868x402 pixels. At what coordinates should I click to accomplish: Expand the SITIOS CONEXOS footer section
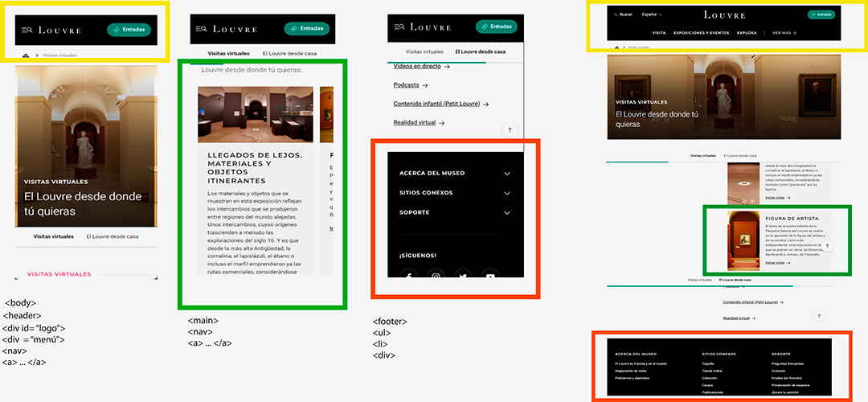click(507, 193)
